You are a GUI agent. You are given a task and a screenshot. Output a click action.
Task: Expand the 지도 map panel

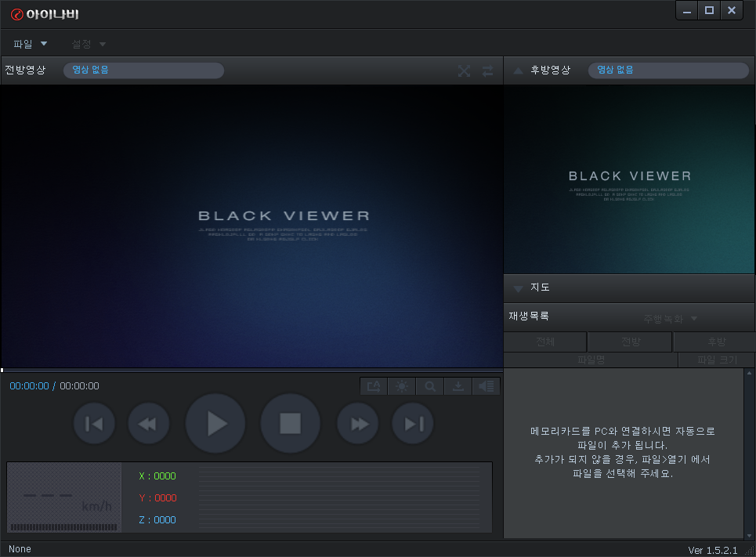click(518, 288)
